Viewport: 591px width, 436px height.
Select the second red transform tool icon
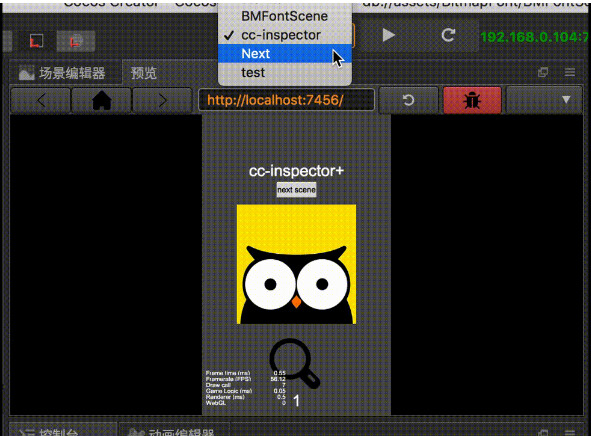(x=76, y=40)
